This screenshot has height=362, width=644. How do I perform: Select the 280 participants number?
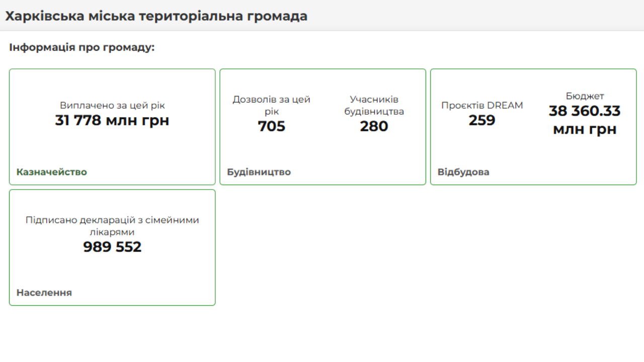click(x=374, y=126)
